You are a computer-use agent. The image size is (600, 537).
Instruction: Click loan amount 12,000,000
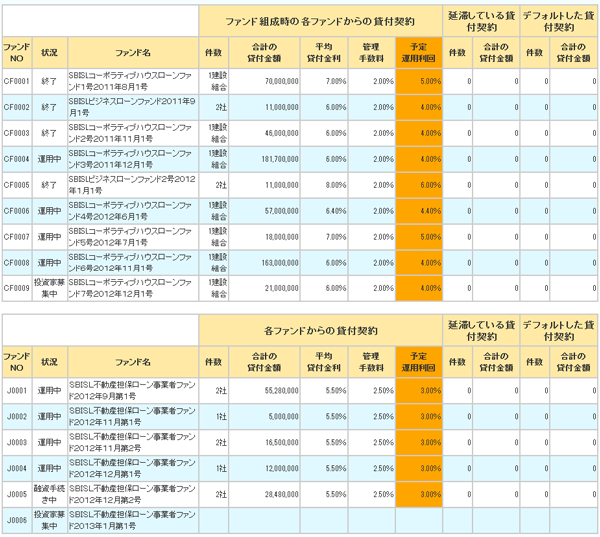(282, 468)
